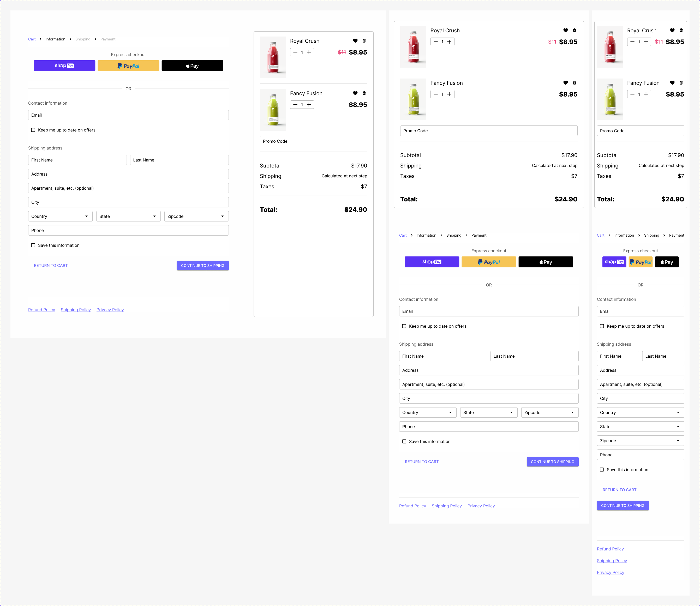Choose PayPal for express checkout

(x=128, y=65)
